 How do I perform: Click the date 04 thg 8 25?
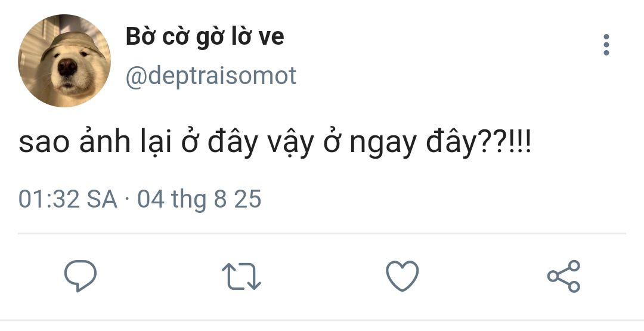pyautogui.click(x=199, y=199)
